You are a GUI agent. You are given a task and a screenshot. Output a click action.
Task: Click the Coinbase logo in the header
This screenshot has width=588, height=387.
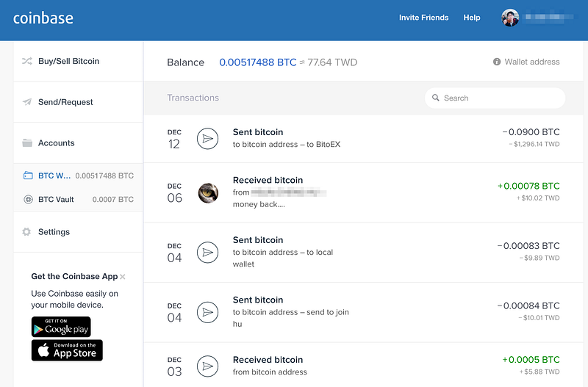43,18
